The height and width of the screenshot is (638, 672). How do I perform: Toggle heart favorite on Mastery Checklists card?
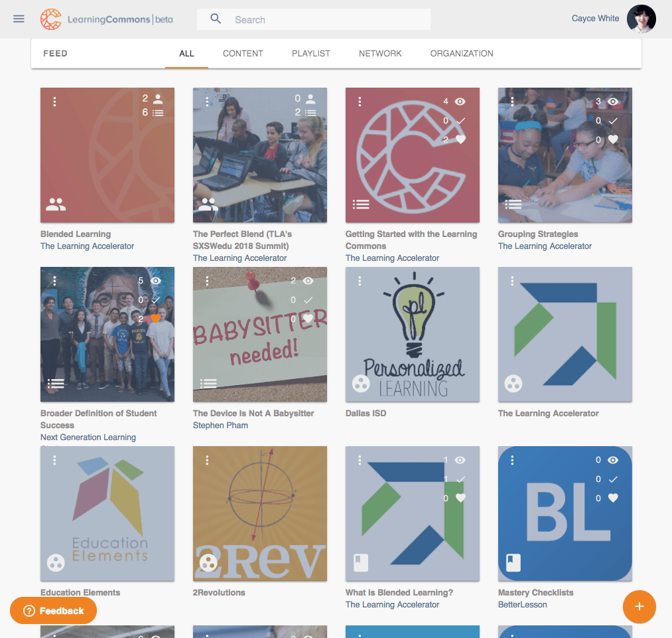point(613,498)
